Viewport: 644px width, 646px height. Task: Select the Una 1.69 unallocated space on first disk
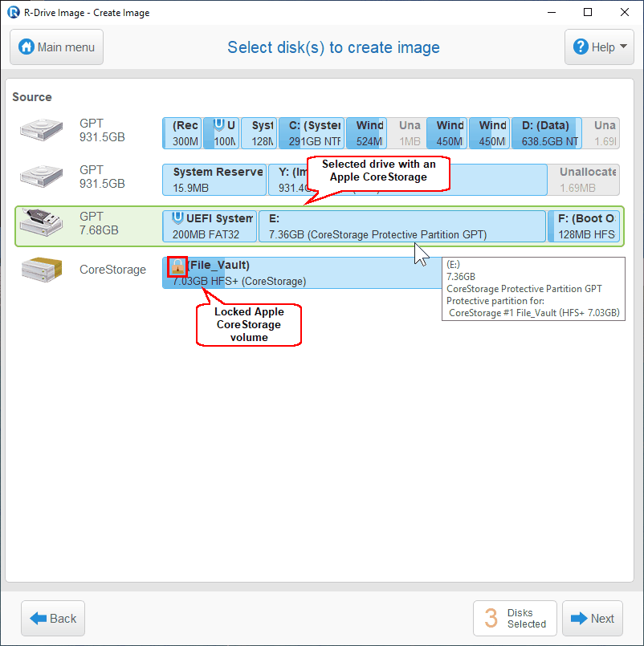coord(601,133)
